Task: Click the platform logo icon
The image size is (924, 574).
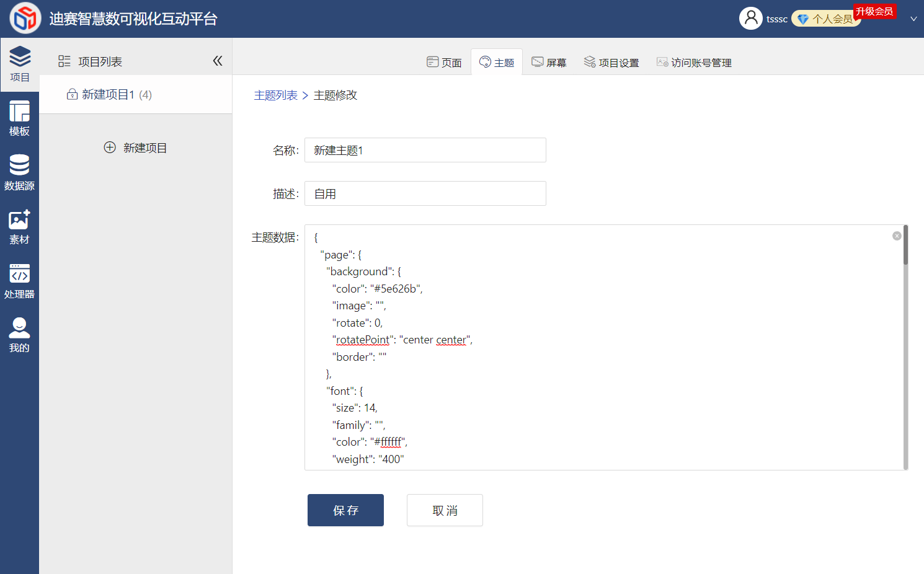Action: click(25, 18)
